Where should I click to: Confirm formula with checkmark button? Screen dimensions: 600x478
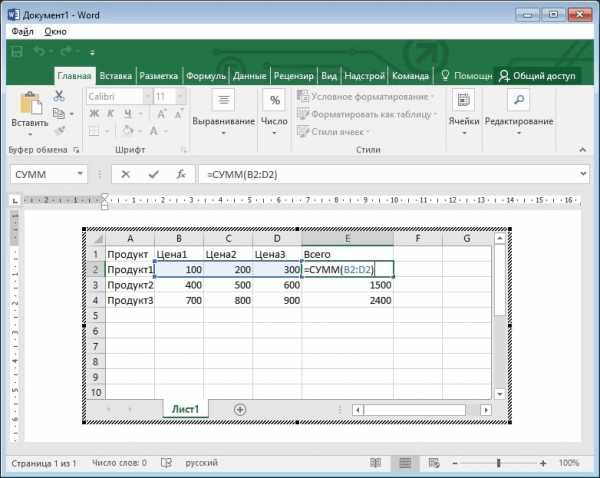click(x=153, y=175)
